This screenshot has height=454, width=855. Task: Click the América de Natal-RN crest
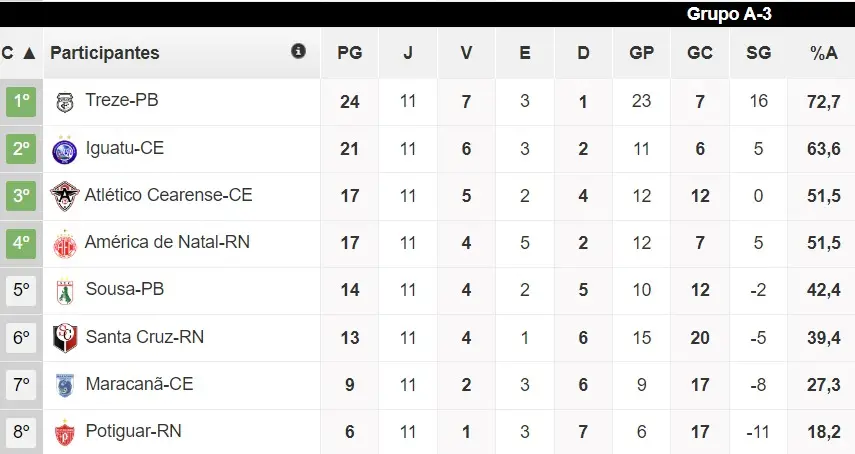click(x=65, y=243)
